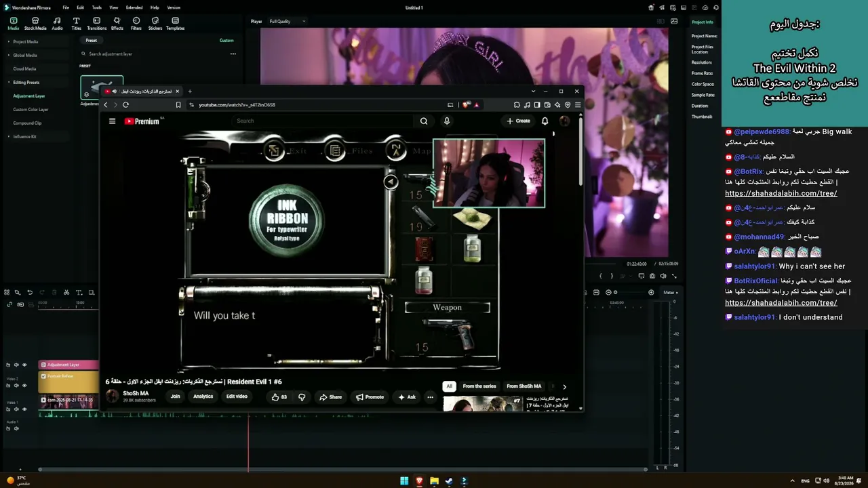This screenshot has height=488, width=868.
Task: Open the View menu in Filmora
Action: (113, 7)
